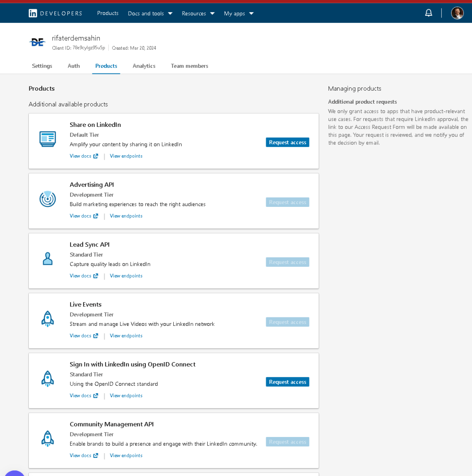
Task: Click the external-link icon on Community Management docs
Action: [x=96, y=456]
